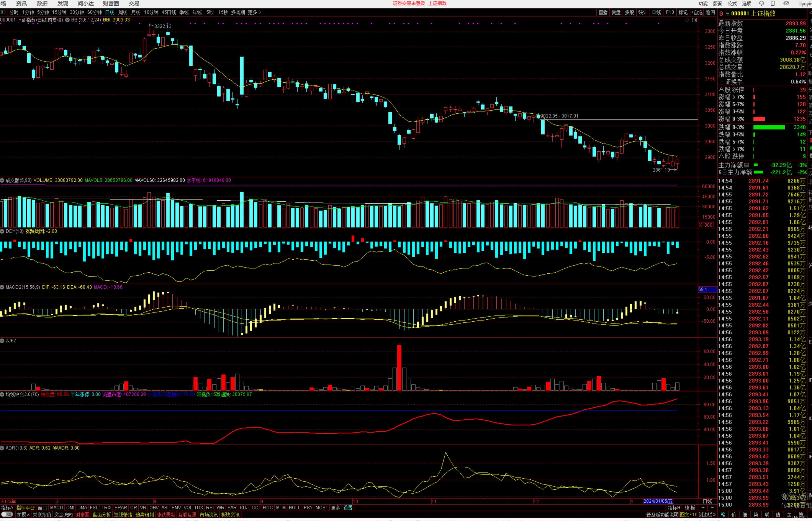Click the ZJFZ panel circle icon
Viewport: 812px width, 521px height.
point(2,341)
